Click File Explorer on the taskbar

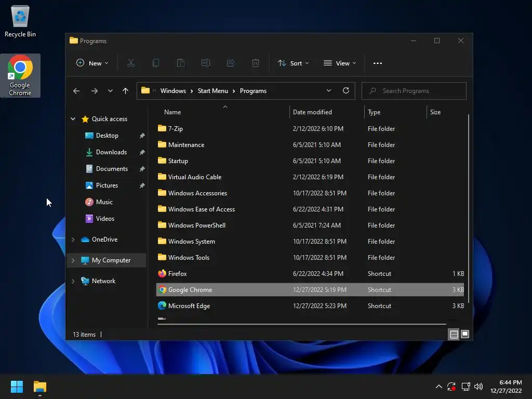pos(39,387)
